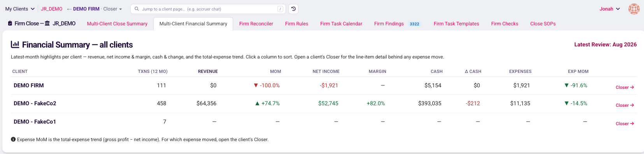Image resolution: width=644 pixels, height=154 pixels.
Task: Click the $52,745 net income value
Action: [x=328, y=103]
